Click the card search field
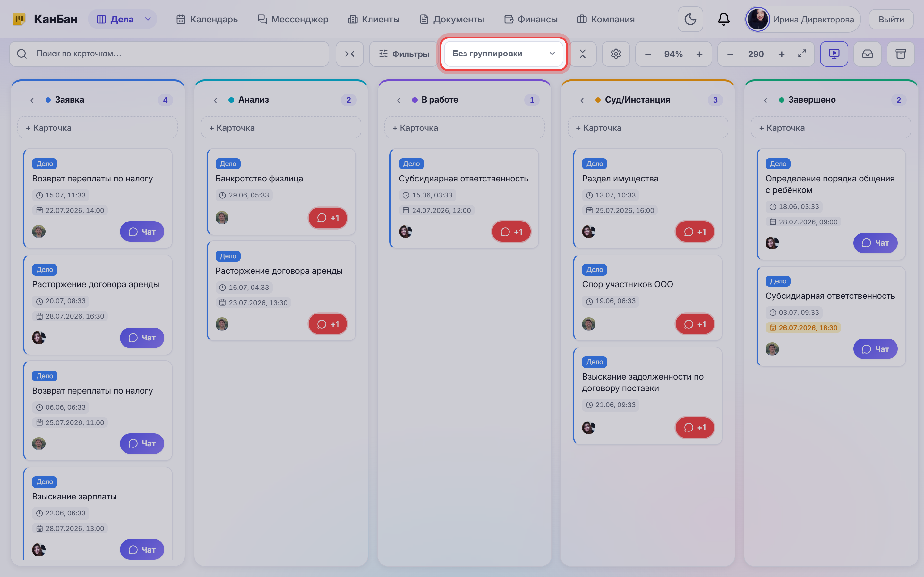924x577 pixels. [169, 54]
